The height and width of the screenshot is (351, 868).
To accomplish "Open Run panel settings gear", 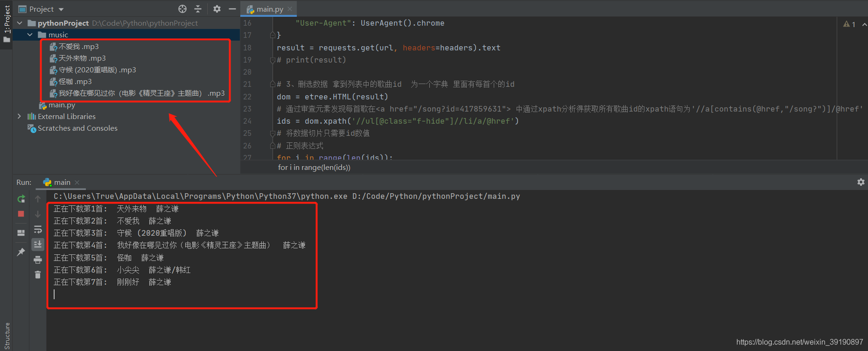I will 861,182.
